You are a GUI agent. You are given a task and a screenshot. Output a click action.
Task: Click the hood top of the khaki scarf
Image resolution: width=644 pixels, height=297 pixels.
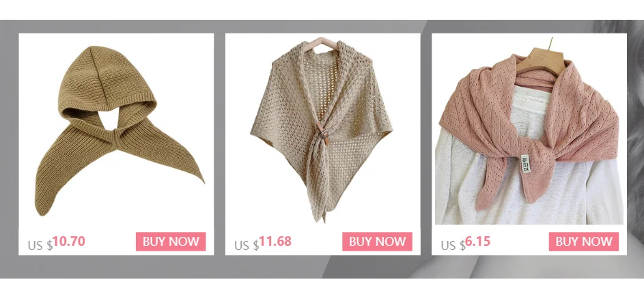[x=98, y=66]
